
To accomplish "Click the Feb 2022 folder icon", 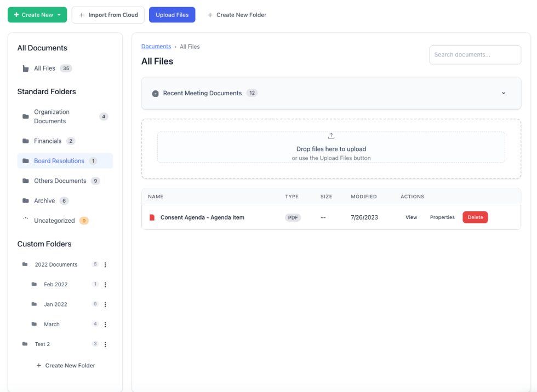I will pyautogui.click(x=34, y=284).
